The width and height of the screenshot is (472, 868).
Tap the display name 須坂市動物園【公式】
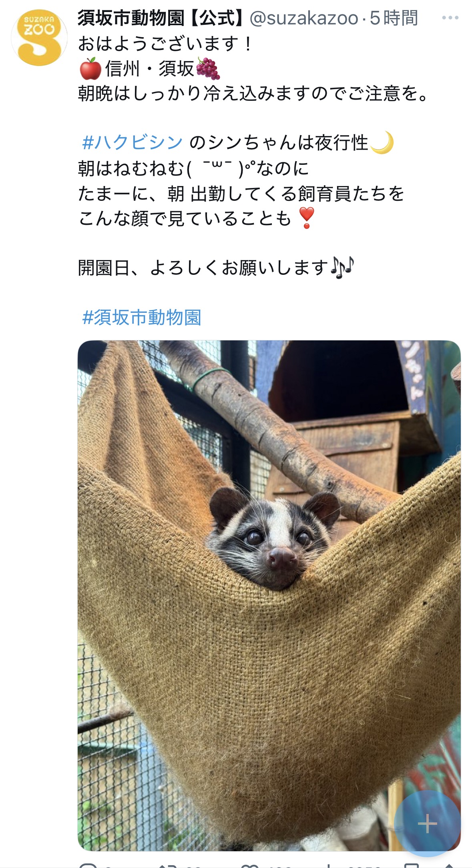pos(161,18)
